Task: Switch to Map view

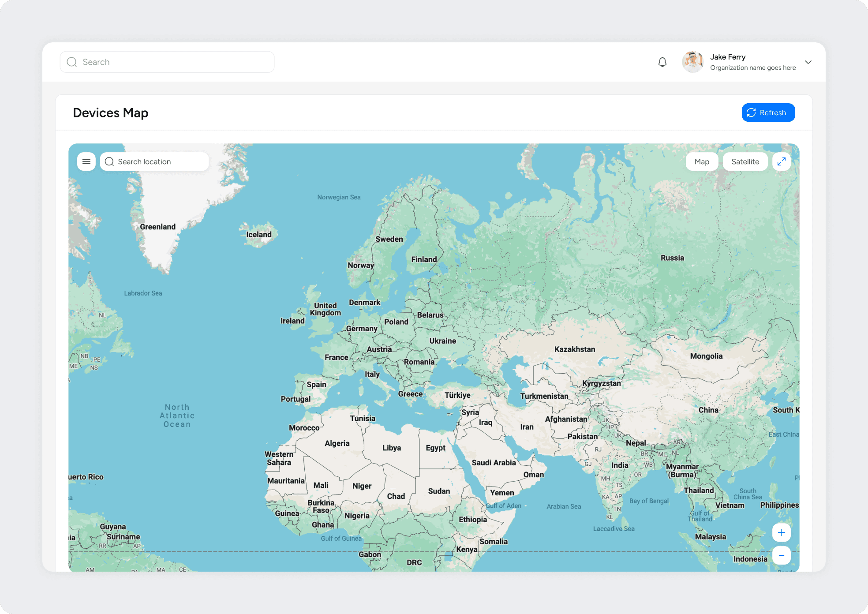Action: tap(701, 161)
